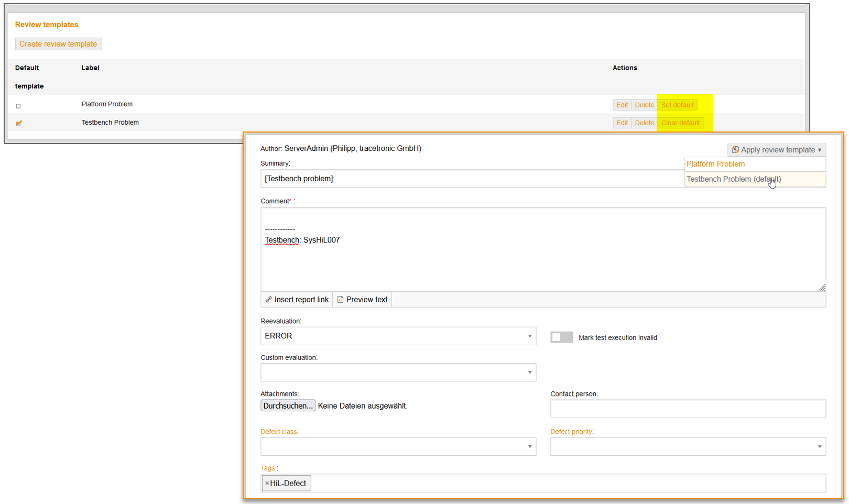
Task: Choose Testbench Problem (default) menu entry
Action: (x=733, y=179)
